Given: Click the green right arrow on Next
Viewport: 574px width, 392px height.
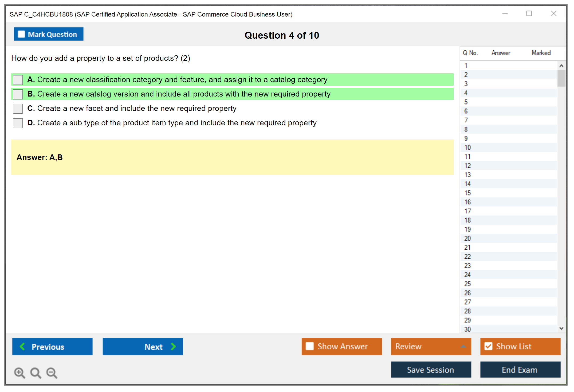Looking at the screenshot, I should [x=173, y=346].
